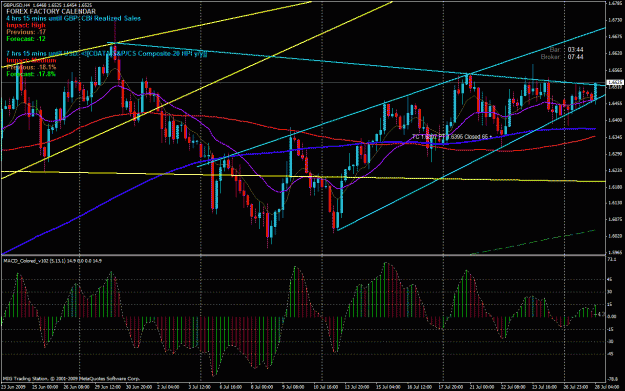Click the green dashed trendline at the bottom right
Screen dimensions: 625x391
533,242
